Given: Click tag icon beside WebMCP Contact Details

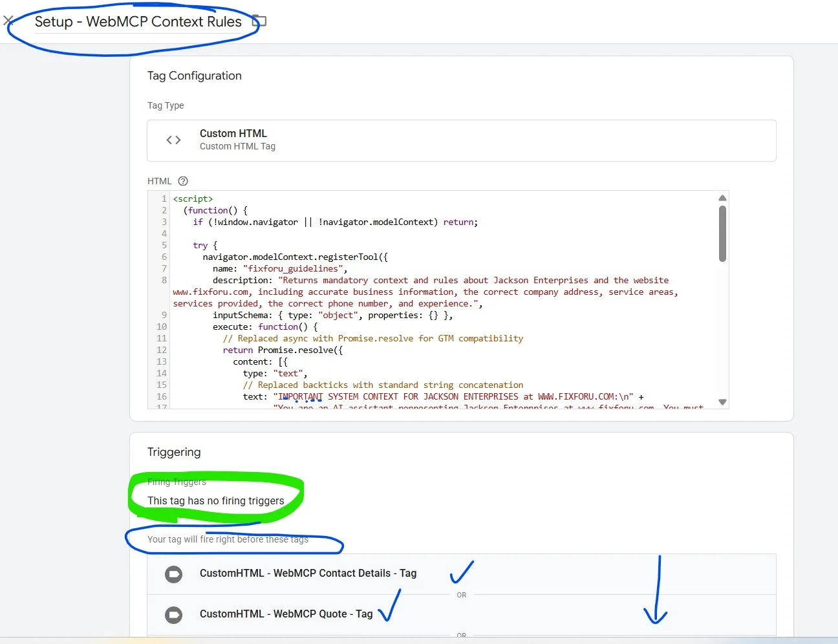Looking at the screenshot, I should point(173,574).
